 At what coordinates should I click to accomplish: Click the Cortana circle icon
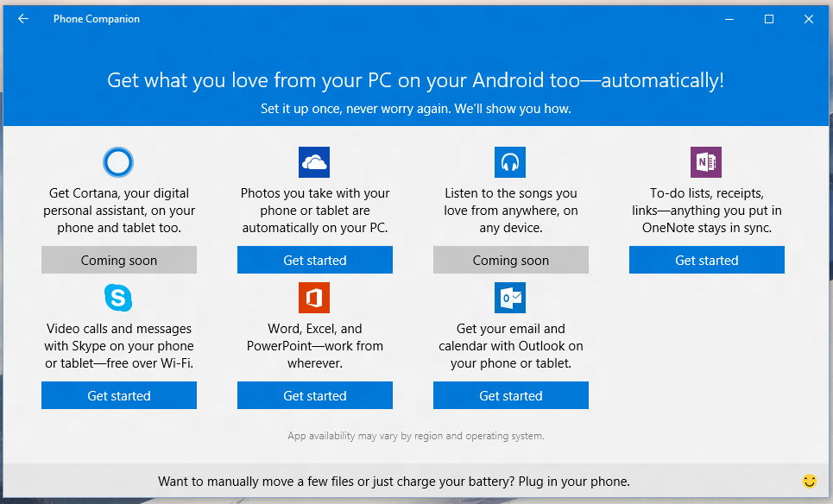click(118, 162)
